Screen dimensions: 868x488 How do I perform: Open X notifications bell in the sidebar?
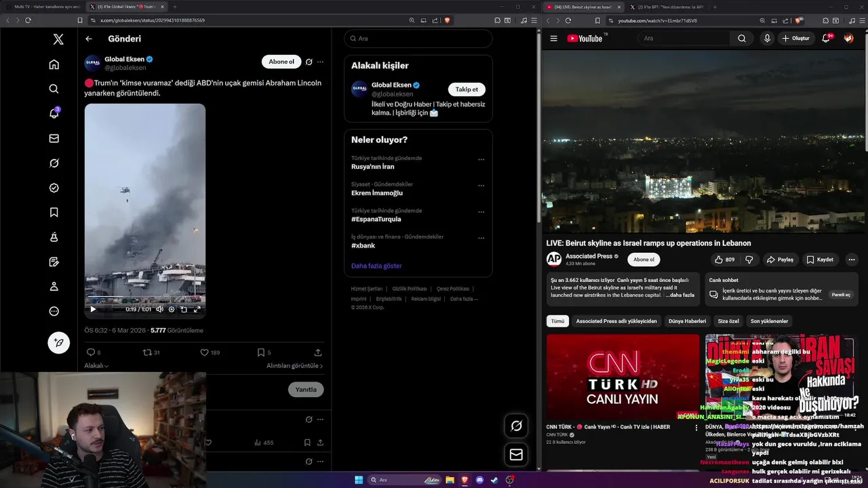(54, 113)
